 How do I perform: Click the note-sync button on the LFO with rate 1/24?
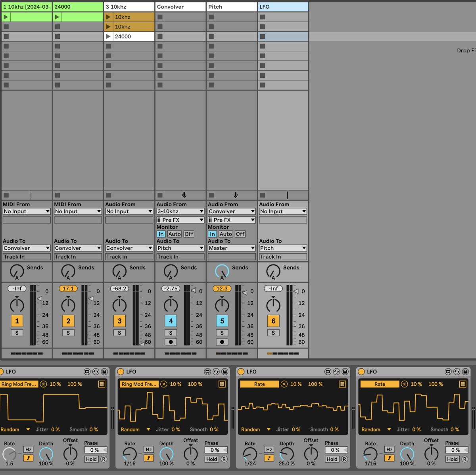click(269, 458)
